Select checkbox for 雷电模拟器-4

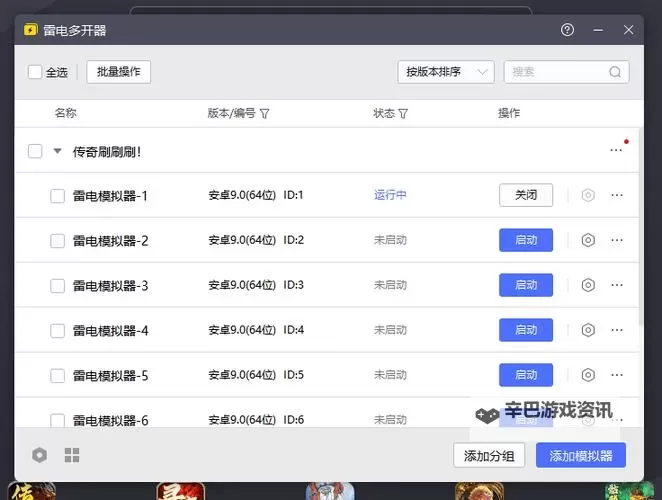(57, 331)
